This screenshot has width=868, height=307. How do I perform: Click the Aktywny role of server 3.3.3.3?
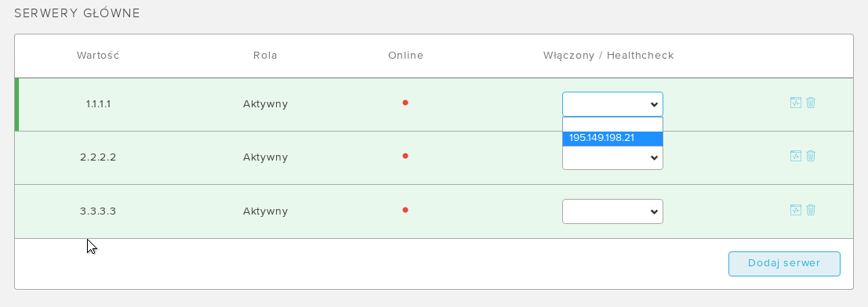pyautogui.click(x=265, y=211)
